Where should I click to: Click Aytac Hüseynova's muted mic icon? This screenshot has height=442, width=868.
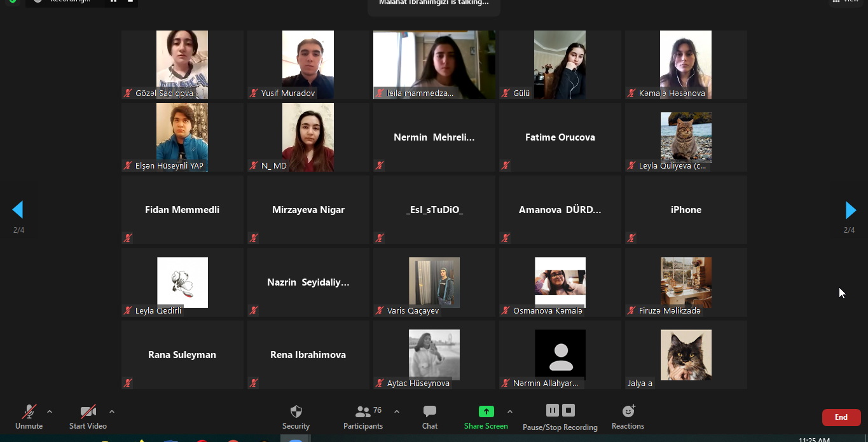(380, 383)
